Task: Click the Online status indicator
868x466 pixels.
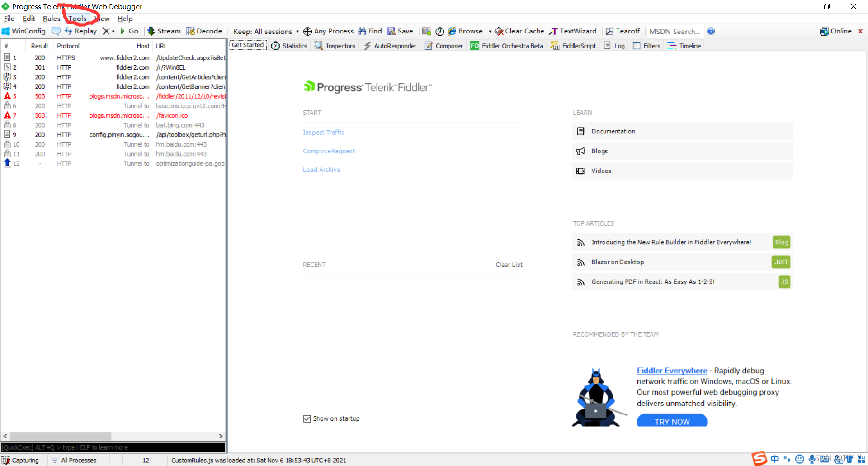Action: coord(836,31)
